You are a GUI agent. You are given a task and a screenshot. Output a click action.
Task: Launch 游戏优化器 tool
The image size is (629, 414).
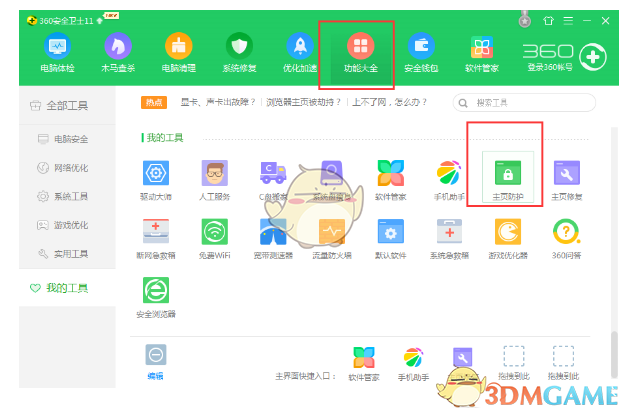pyautogui.click(x=508, y=239)
